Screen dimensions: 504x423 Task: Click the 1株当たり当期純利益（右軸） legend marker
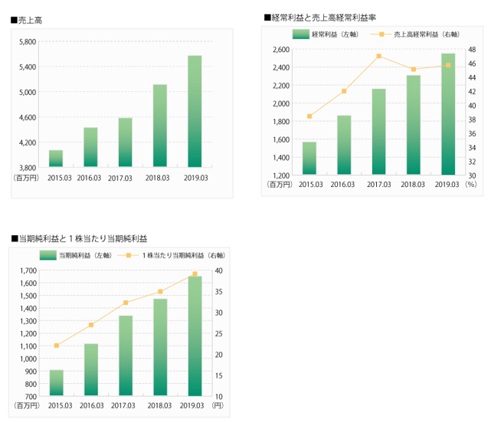(x=128, y=255)
